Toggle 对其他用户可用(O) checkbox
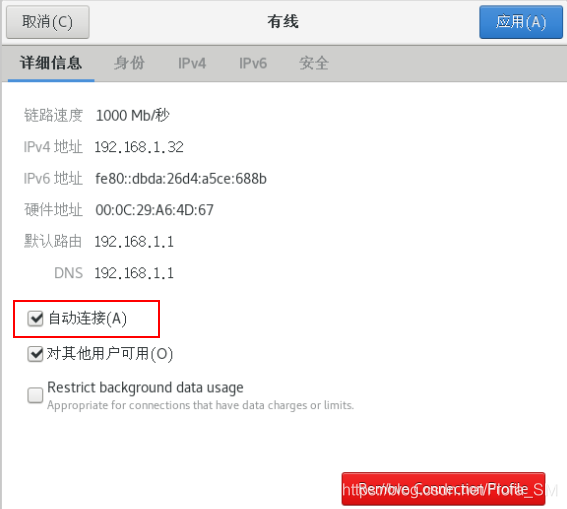 (x=35, y=354)
